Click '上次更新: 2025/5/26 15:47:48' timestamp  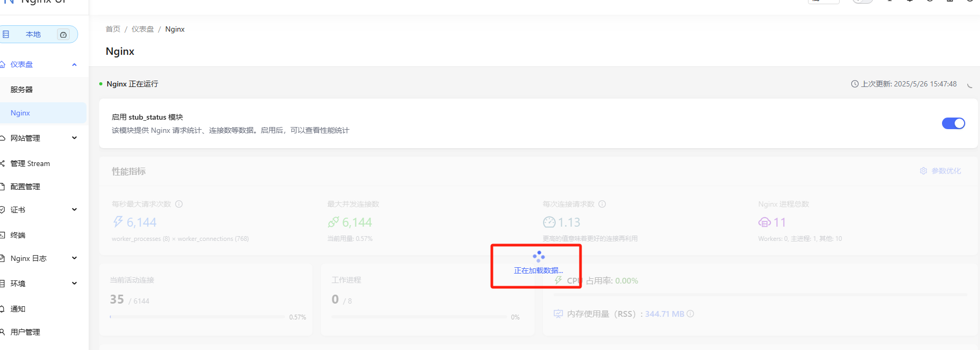click(909, 84)
